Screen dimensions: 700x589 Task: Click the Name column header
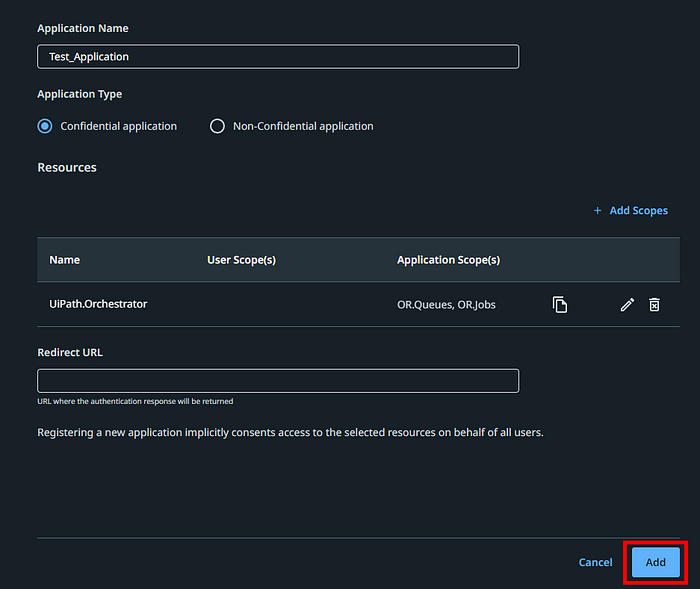[x=65, y=260]
